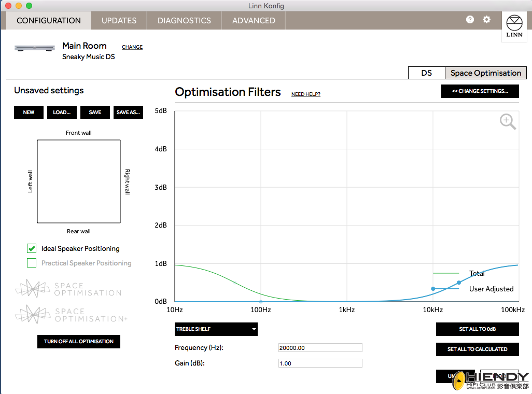
Task: Click the Linn logo icon
Action: 514,26
